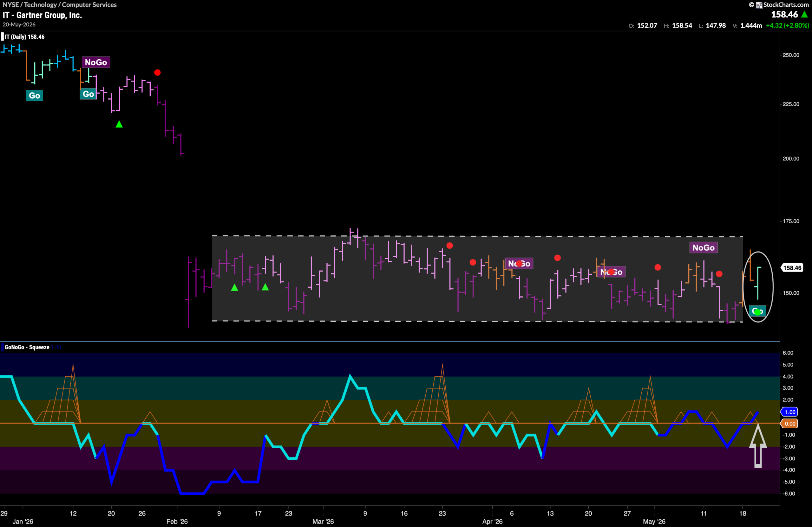This screenshot has height=527, width=812.
Task: Click the open value 152.07
Action: 647,26
